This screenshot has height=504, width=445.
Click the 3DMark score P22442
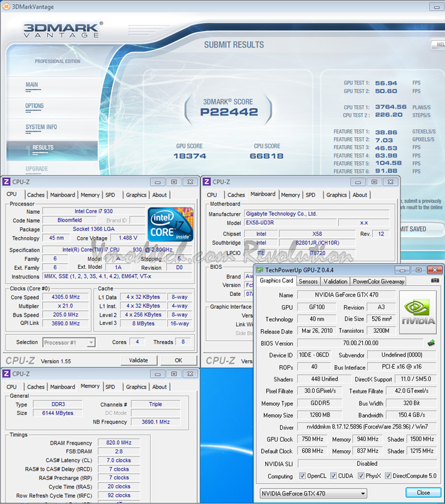click(229, 112)
